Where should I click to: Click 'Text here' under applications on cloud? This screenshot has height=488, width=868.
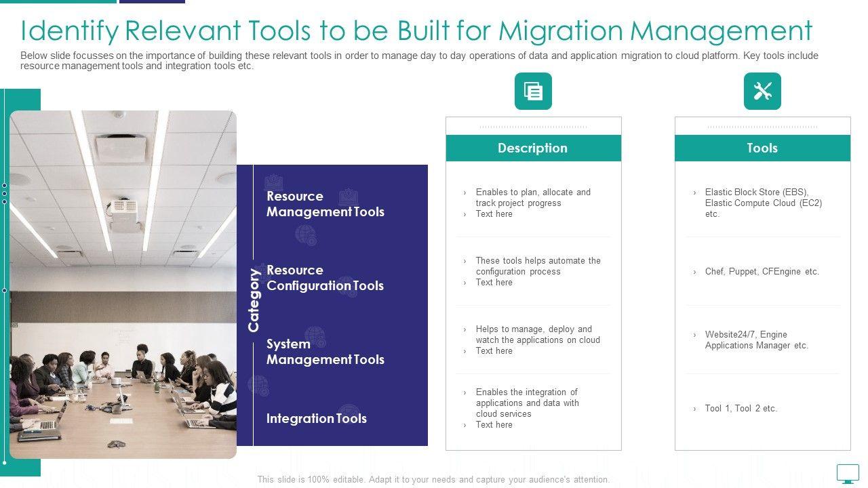coord(494,350)
